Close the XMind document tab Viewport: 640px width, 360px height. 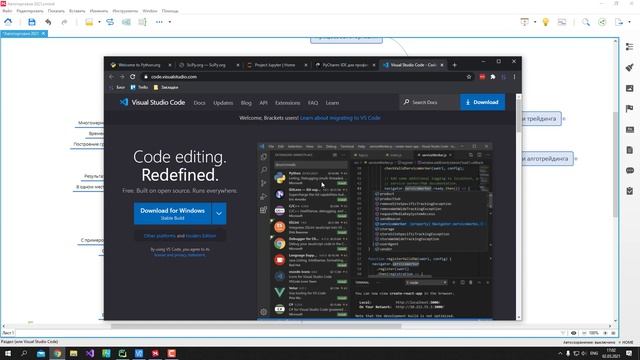(x=44, y=33)
